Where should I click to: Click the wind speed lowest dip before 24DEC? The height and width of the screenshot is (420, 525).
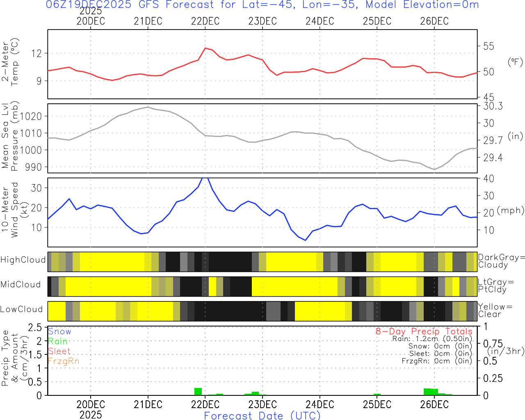pos(305,240)
